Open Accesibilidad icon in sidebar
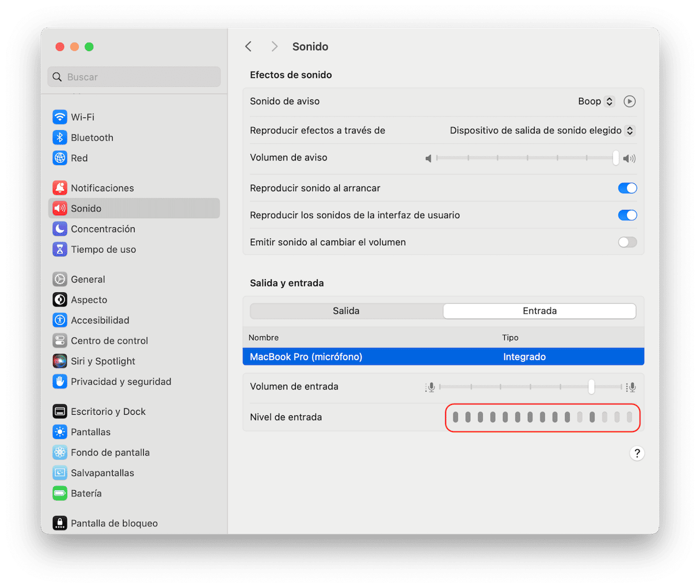Image resolution: width=700 pixels, height=588 pixels. pos(60,320)
